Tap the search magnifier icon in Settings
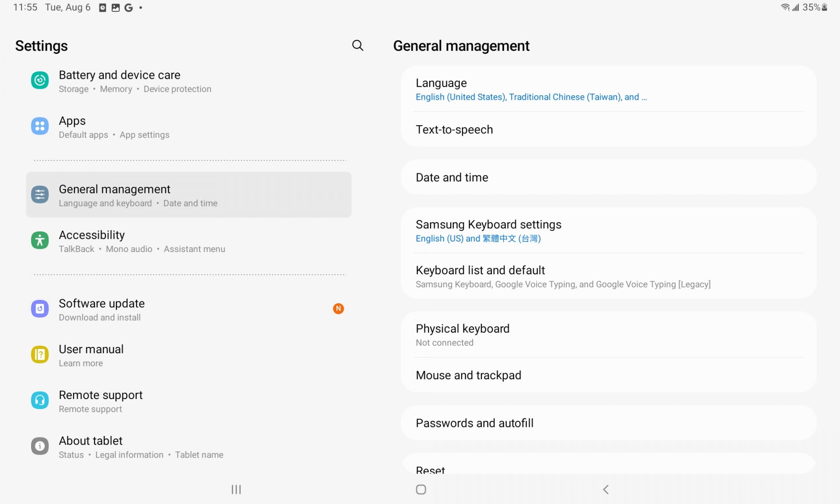The width and height of the screenshot is (840, 504). coord(357,45)
